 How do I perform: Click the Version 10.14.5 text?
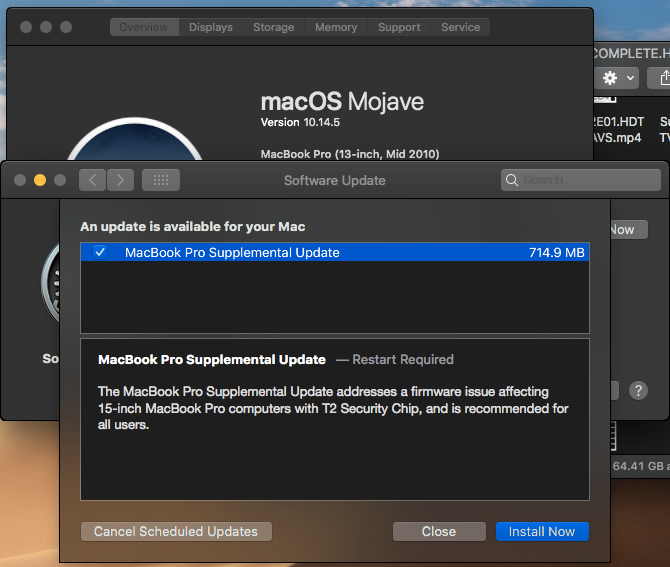coord(300,122)
